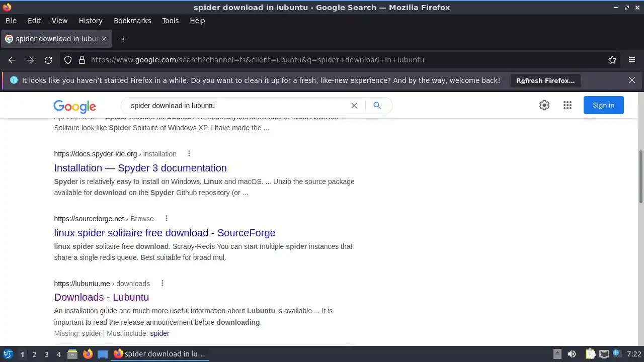Open options for lubuntu.me result
This screenshot has height=362, width=644.
coord(163,283)
